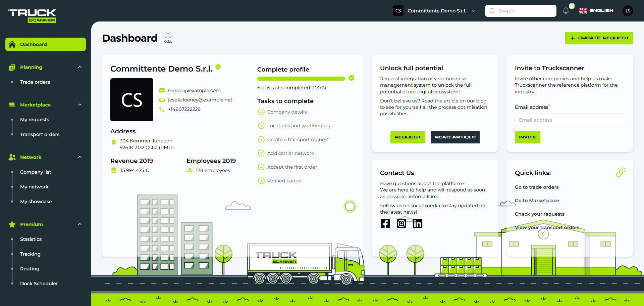Select the Planning sidebar icon

(12, 67)
